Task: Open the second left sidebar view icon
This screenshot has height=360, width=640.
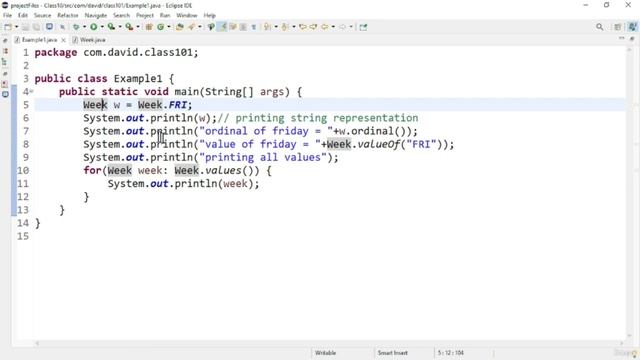Action: pos(5,51)
